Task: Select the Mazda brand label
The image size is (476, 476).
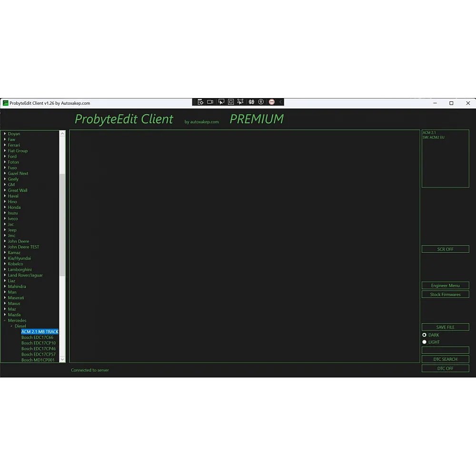Action: [14, 315]
